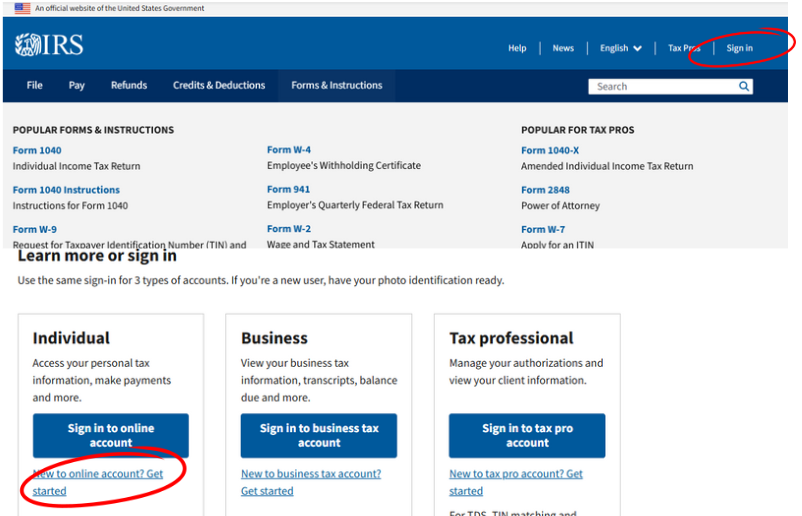
Task: Open the File menu
Action: point(34,85)
